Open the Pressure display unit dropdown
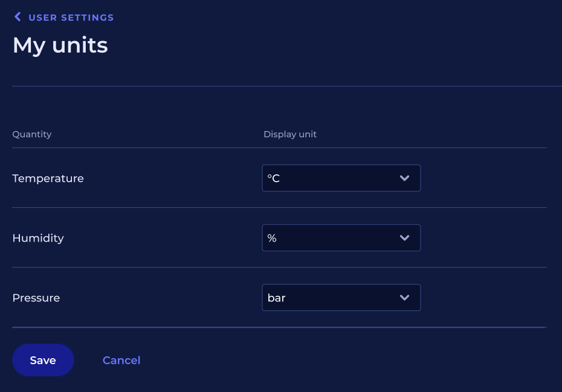The width and height of the screenshot is (562, 392). coord(341,298)
